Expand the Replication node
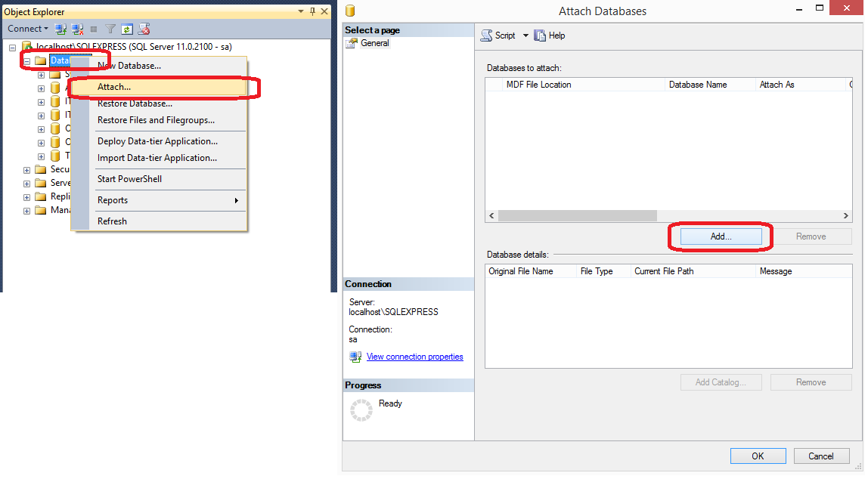Image resolution: width=868 pixels, height=479 pixels. (26, 197)
